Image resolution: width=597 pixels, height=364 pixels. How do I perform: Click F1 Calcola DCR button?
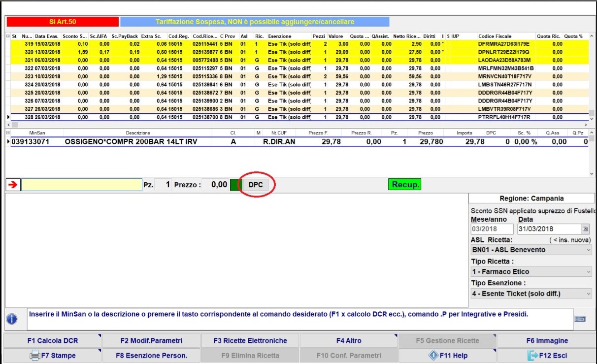[53, 340]
